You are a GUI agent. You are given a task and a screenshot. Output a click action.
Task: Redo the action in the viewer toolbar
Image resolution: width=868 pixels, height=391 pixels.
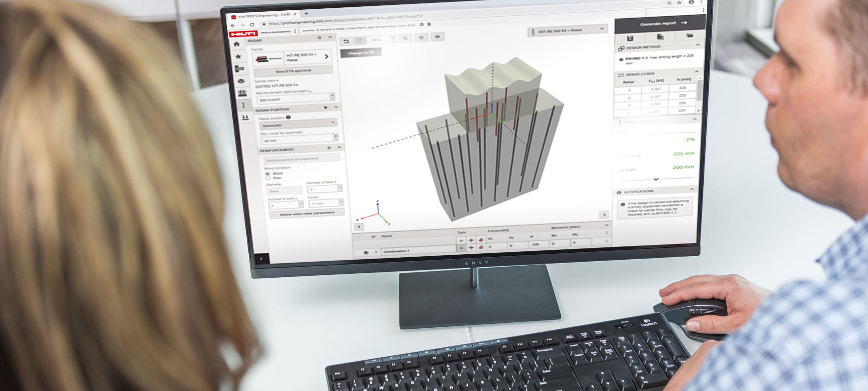tap(360, 41)
